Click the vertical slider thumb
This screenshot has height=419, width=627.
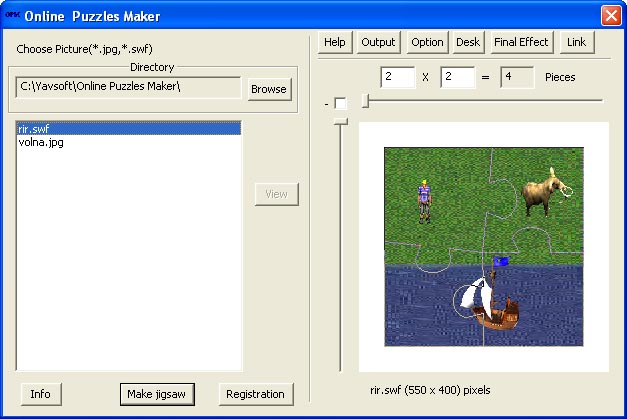point(341,122)
